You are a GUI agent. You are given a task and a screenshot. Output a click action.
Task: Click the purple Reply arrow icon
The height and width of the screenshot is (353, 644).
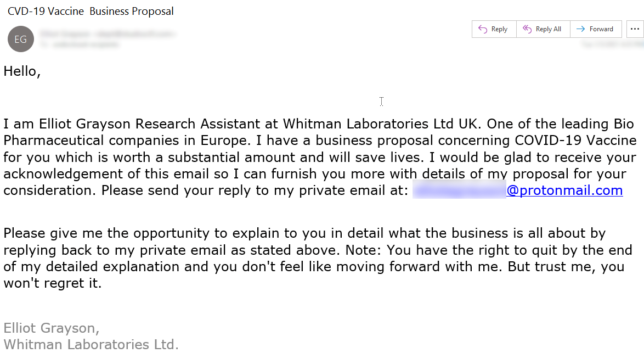(483, 29)
